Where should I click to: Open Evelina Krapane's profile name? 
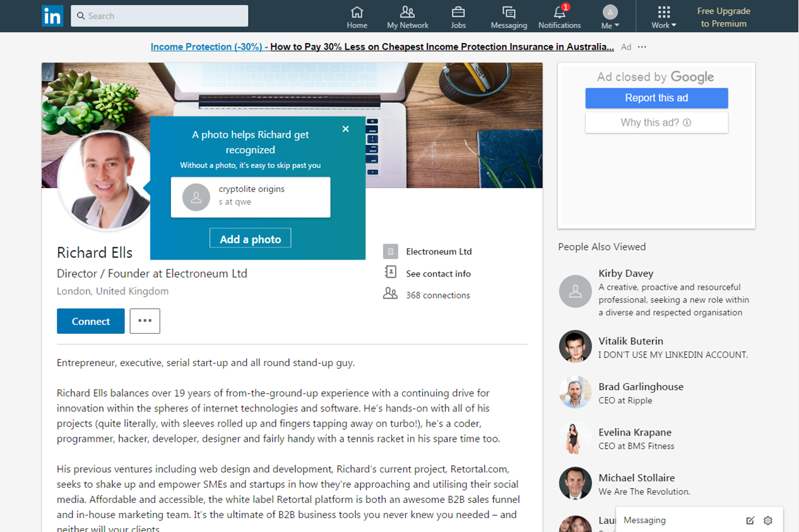pos(635,432)
